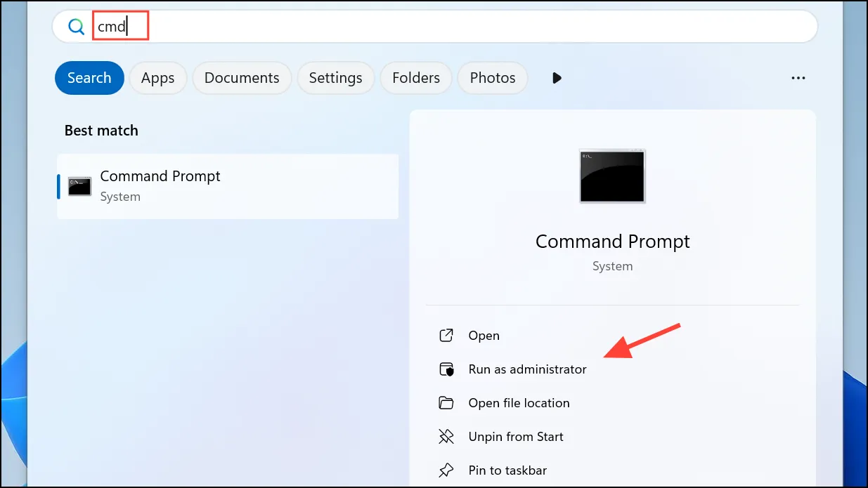This screenshot has height=488, width=868.
Task: Click the Open icon with arrow
Action: (446, 335)
